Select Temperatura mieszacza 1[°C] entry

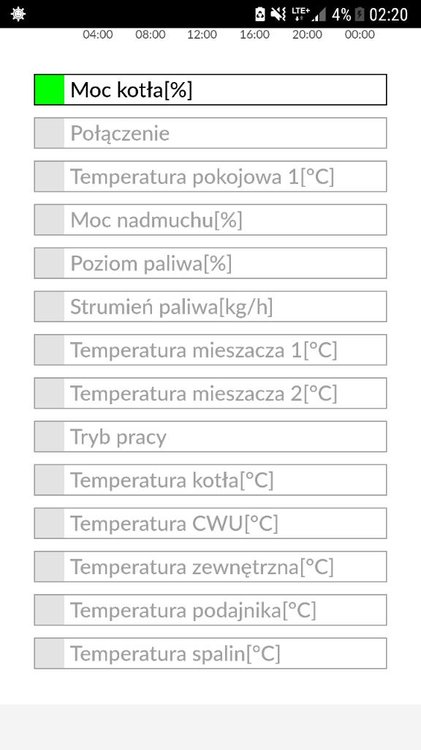click(x=210, y=350)
